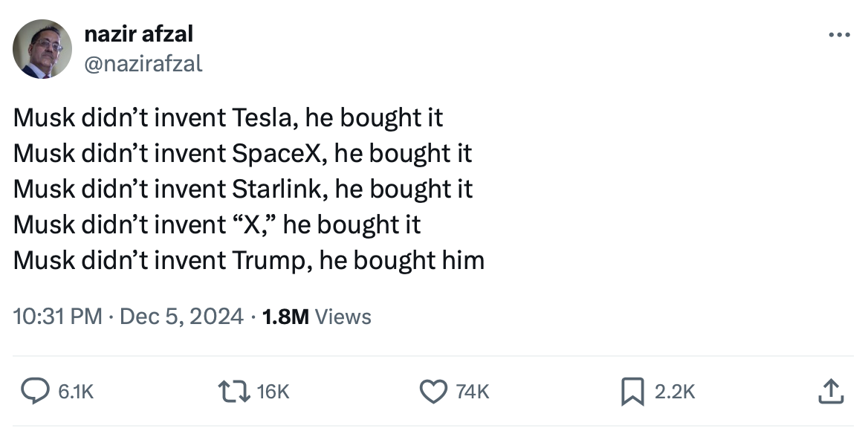Image resolution: width=868 pixels, height=437 pixels.
Task: Click the 74K likes count
Action: coord(471,392)
